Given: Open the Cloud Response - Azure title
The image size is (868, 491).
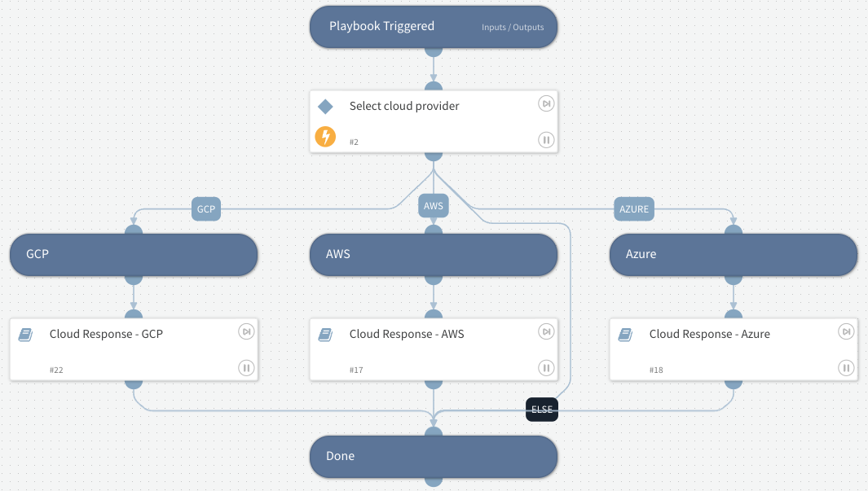Looking at the screenshot, I should click(x=710, y=334).
